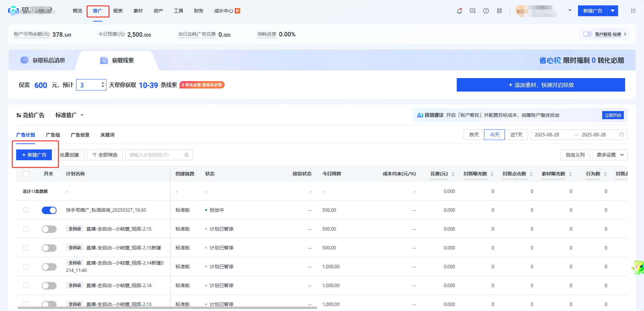
Task: Check the select-all checkbox in the table header
Action: click(26, 173)
